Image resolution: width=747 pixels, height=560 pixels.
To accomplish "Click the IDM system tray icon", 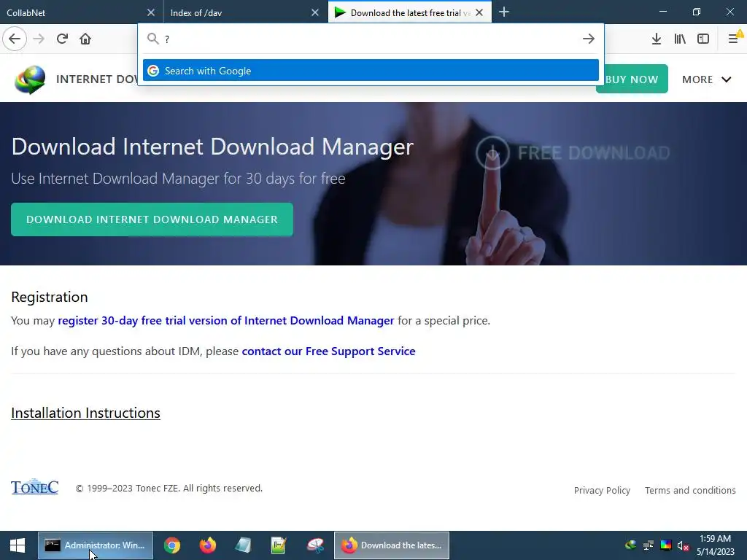I will click(x=631, y=545).
